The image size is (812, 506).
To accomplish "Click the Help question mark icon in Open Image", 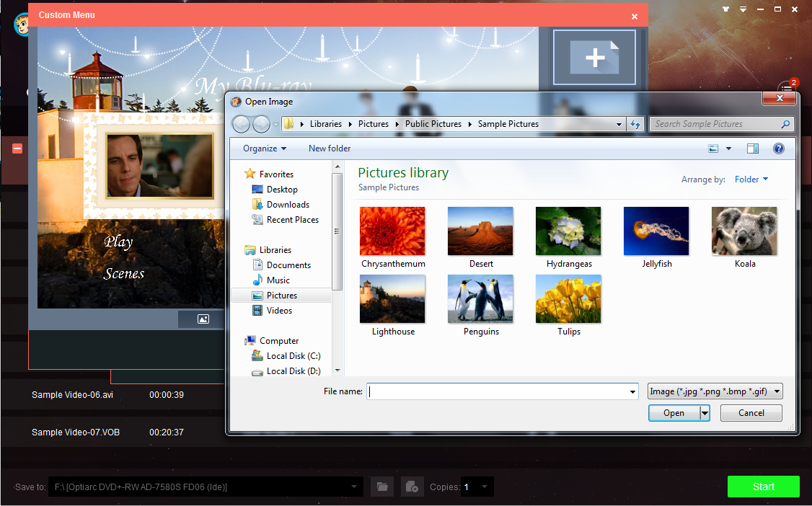I will click(778, 148).
